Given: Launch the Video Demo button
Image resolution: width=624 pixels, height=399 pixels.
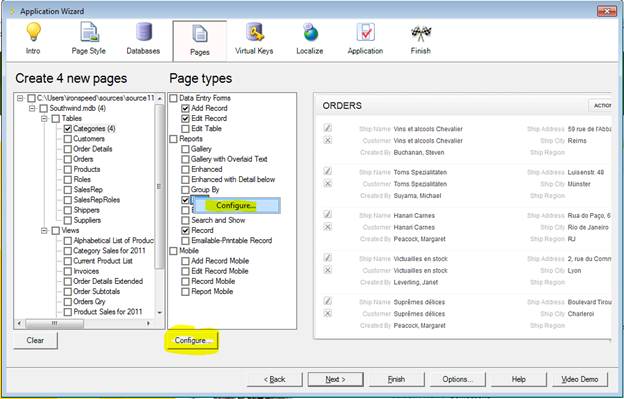Looking at the screenshot, I should click(x=580, y=380).
